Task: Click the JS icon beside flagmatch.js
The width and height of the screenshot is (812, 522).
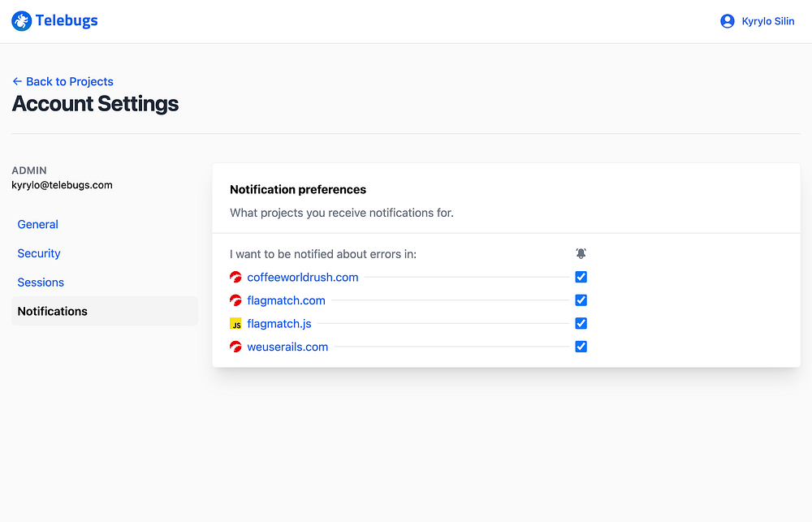Action: coord(236,324)
